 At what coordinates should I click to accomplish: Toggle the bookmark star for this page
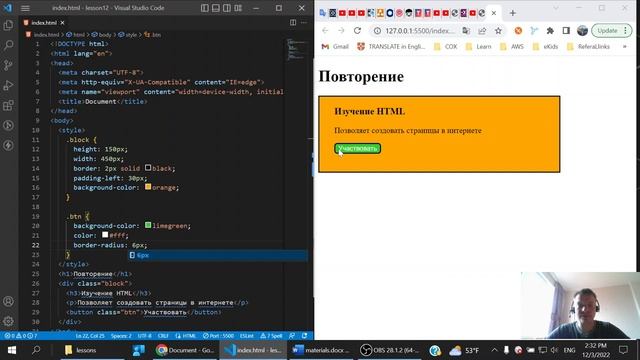498,31
